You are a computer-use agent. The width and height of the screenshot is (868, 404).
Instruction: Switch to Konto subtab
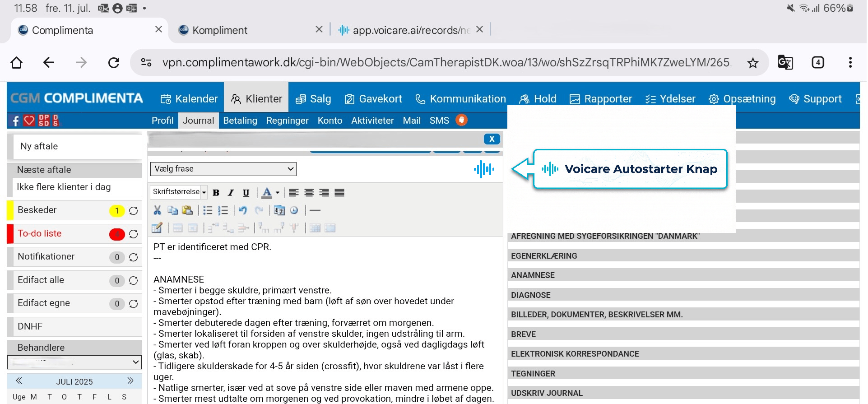(x=330, y=121)
